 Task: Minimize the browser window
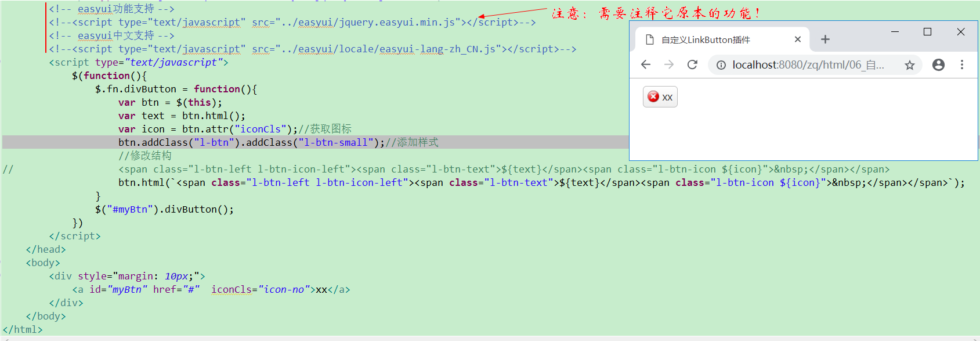(x=895, y=31)
